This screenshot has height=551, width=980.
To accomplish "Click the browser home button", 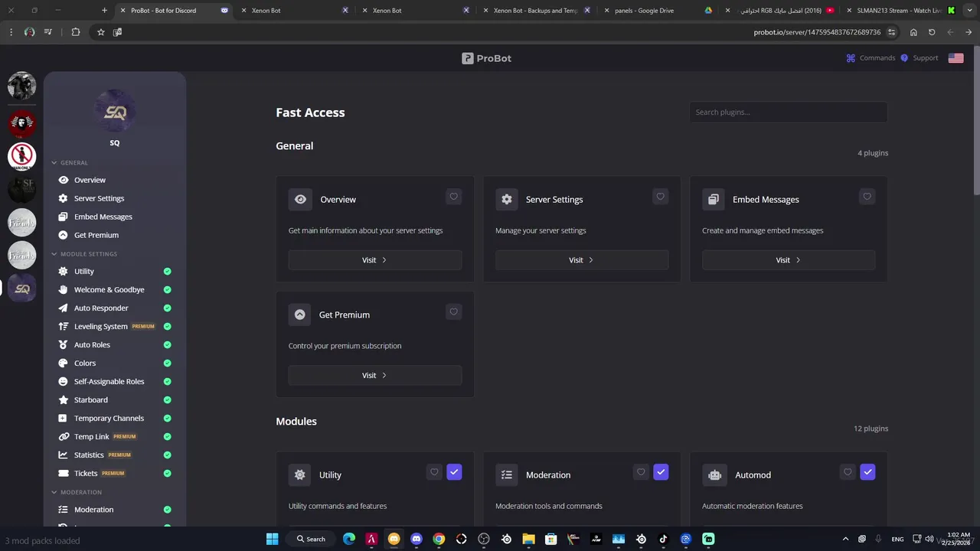I will (913, 32).
